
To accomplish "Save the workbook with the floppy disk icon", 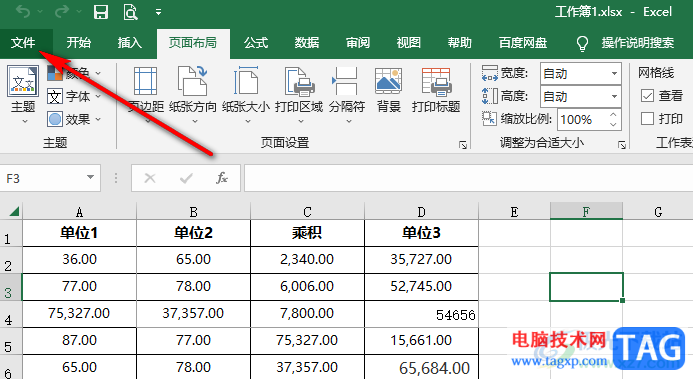I will pos(101,12).
